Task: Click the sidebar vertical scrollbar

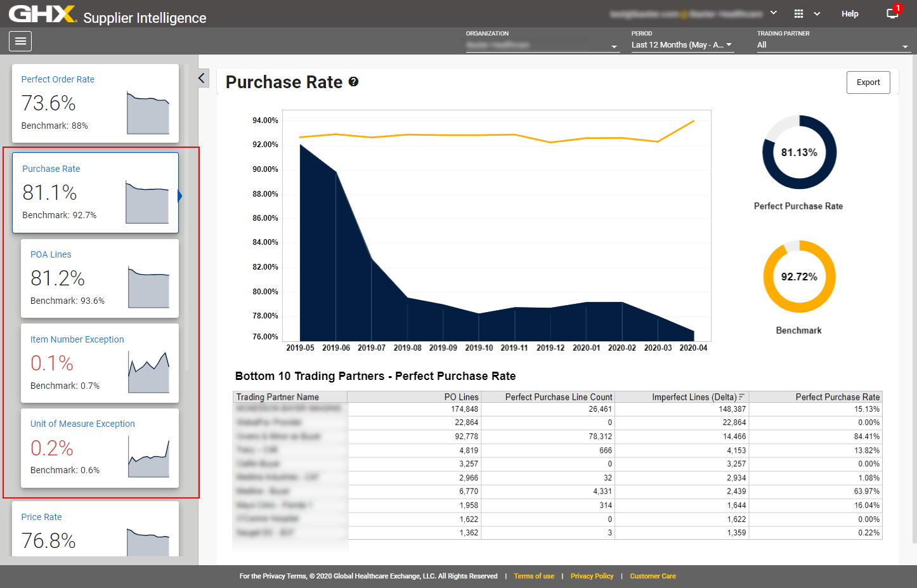Action: (186, 218)
